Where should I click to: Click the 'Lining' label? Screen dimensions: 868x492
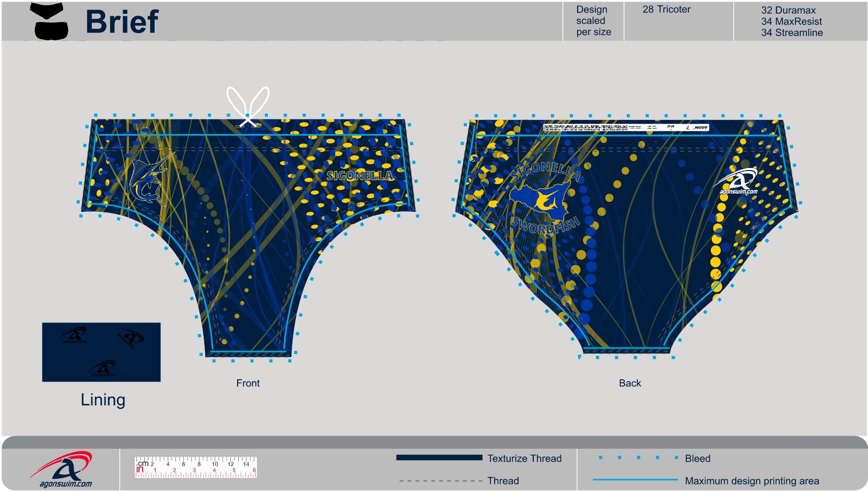pyautogui.click(x=103, y=400)
